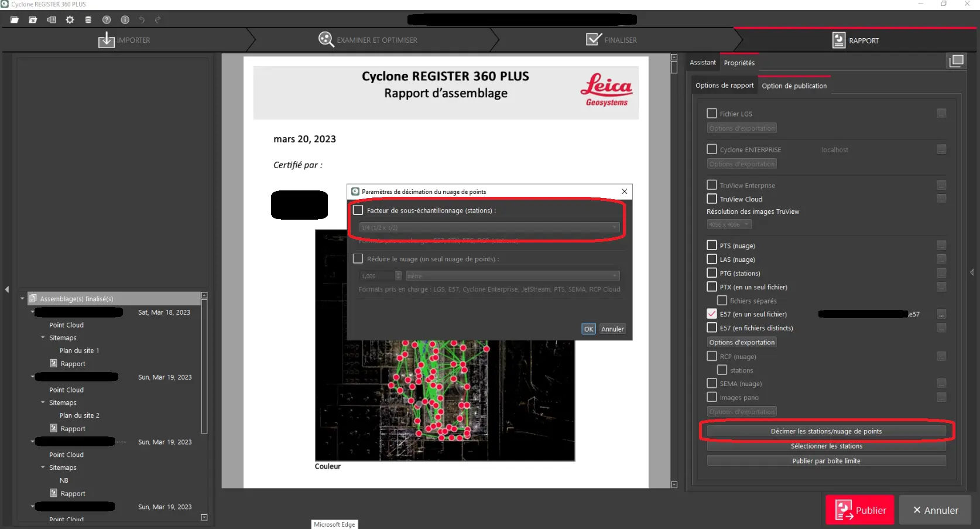Go to the EXAMINER ET OPTIMISER step

tap(368, 40)
